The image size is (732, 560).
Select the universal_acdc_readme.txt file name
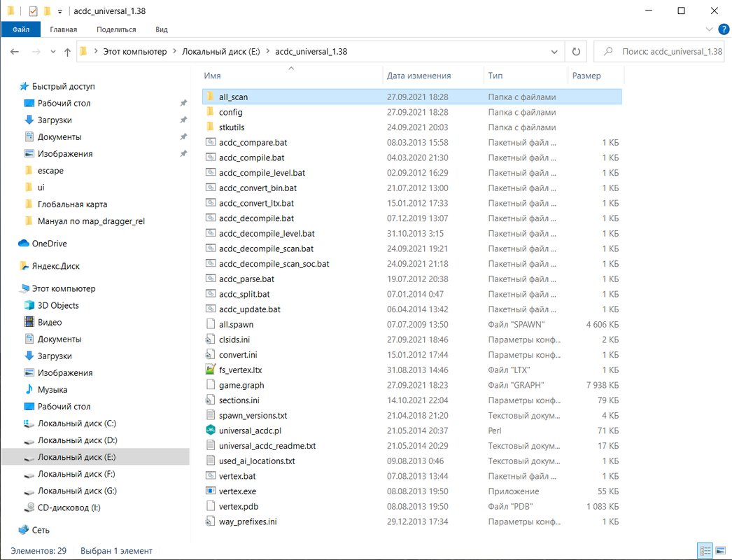coord(267,446)
